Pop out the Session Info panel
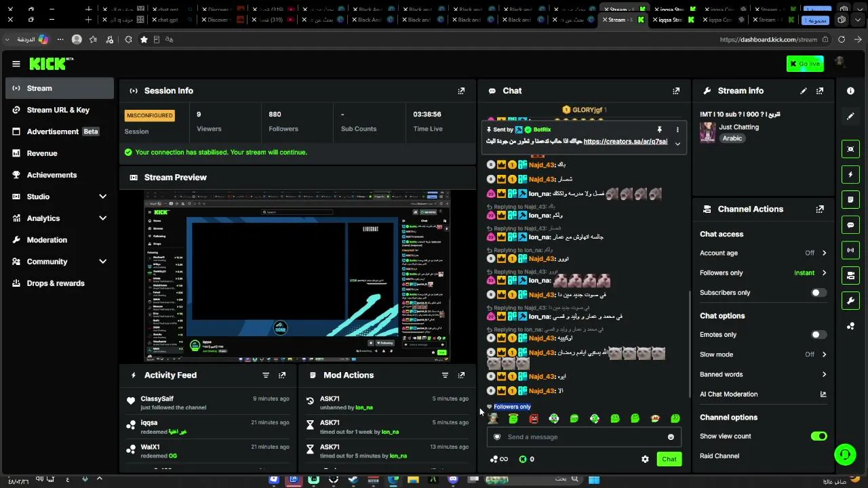The height and width of the screenshot is (488, 868). pos(461,91)
